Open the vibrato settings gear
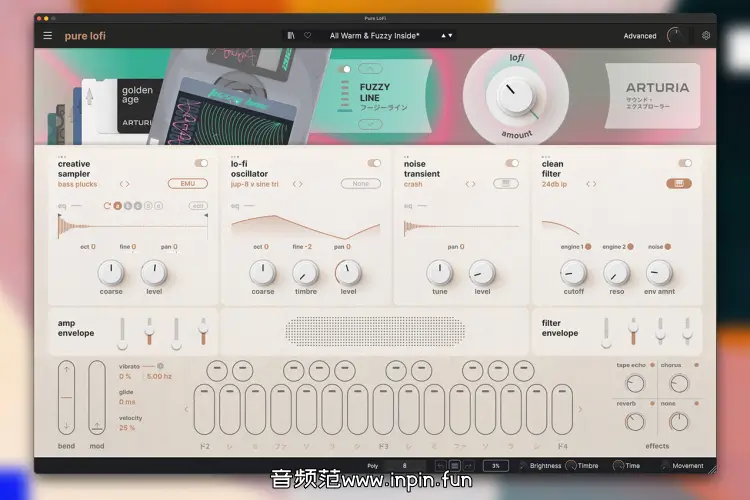Viewport: 750px width, 500px height. coord(160,366)
